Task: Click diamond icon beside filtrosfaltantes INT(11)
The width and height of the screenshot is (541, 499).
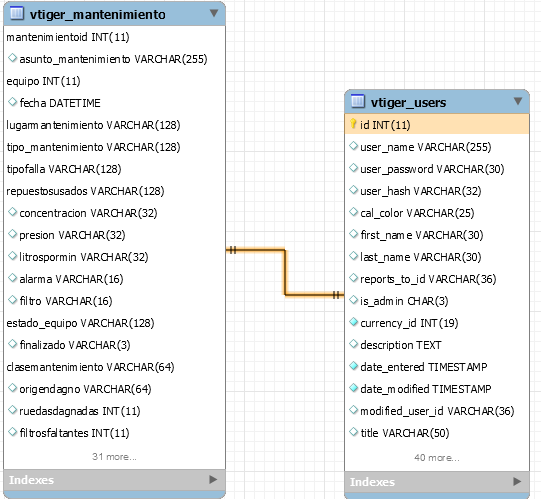Action: click(x=12, y=432)
